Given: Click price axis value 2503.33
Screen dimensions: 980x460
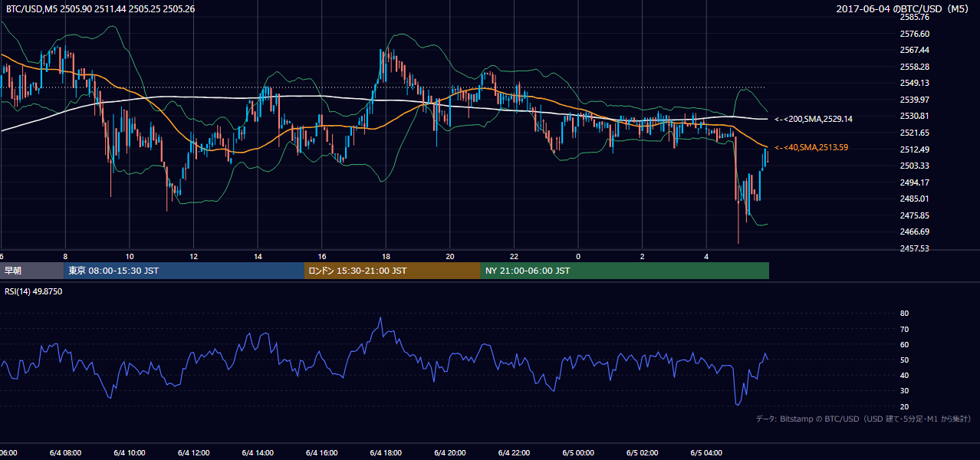Looking at the screenshot, I should (x=915, y=166).
